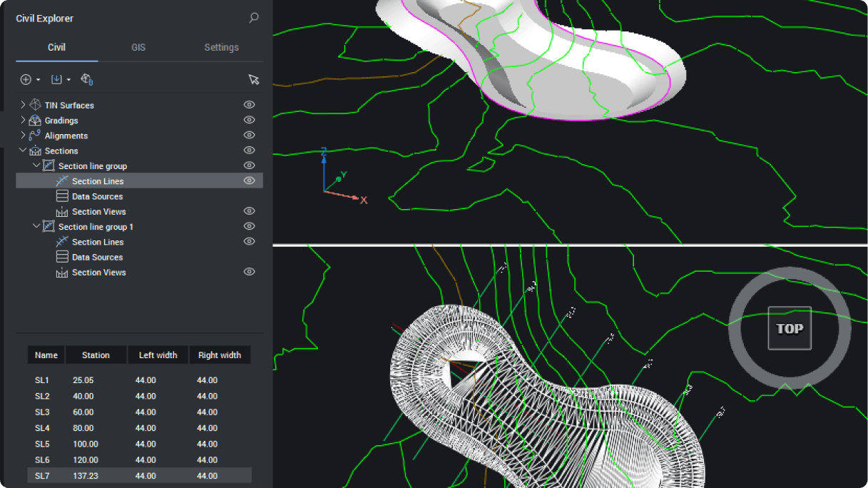
Task: Open the Settings tab
Action: click(221, 47)
